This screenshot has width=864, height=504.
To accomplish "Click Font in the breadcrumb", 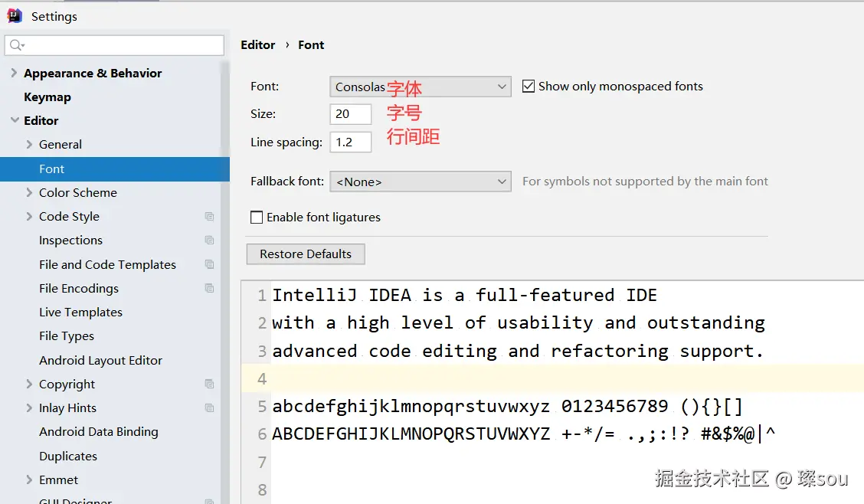I will 311,45.
